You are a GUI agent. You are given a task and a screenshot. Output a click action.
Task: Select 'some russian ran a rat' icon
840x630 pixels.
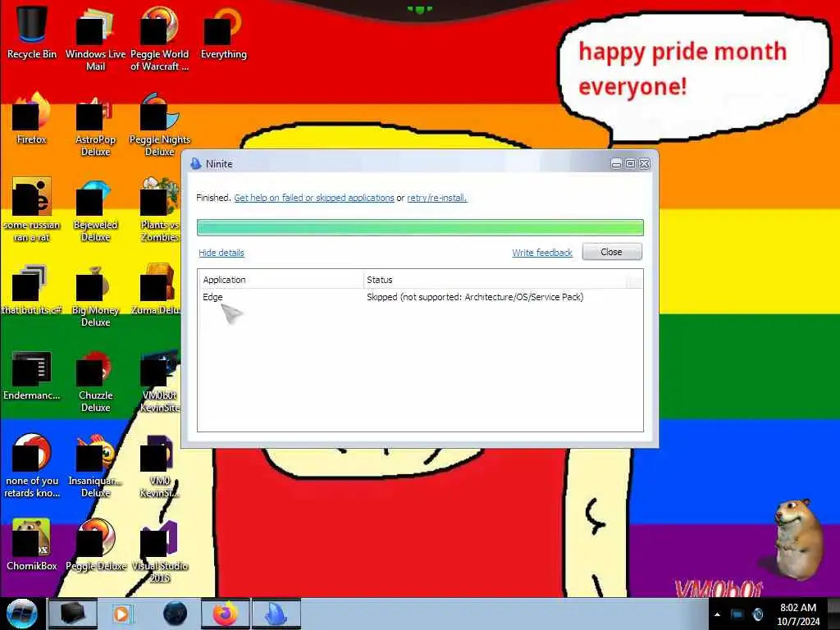coord(32,209)
